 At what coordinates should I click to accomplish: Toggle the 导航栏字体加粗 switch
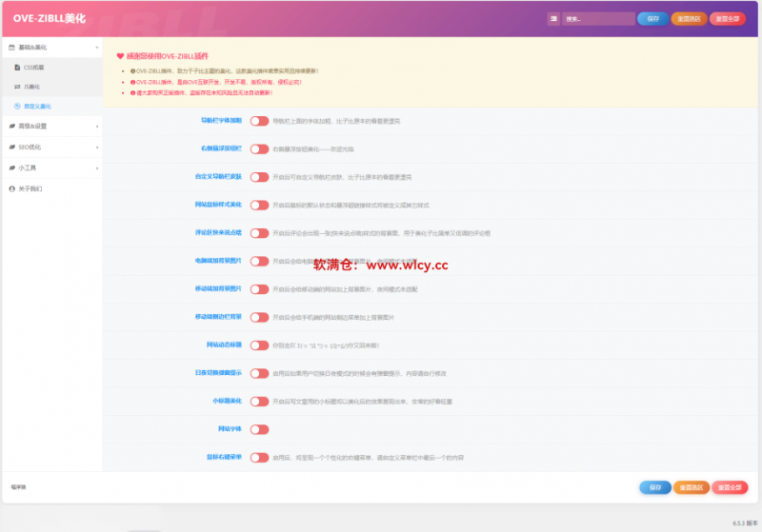[259, 122]
